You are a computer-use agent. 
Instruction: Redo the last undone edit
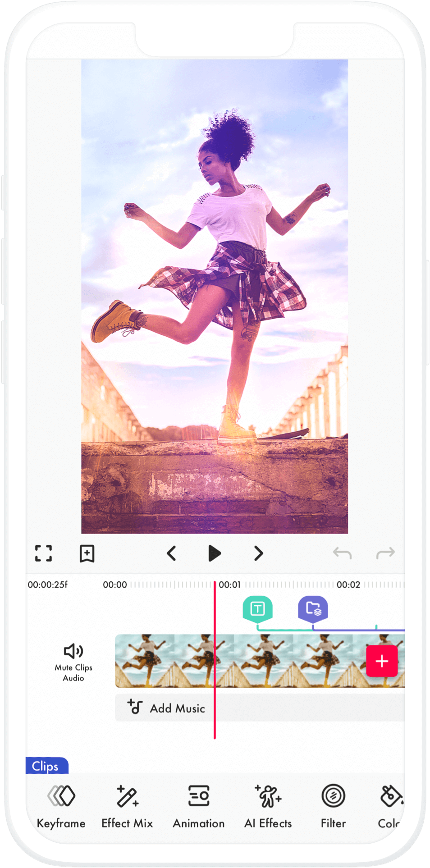[385, 553]
